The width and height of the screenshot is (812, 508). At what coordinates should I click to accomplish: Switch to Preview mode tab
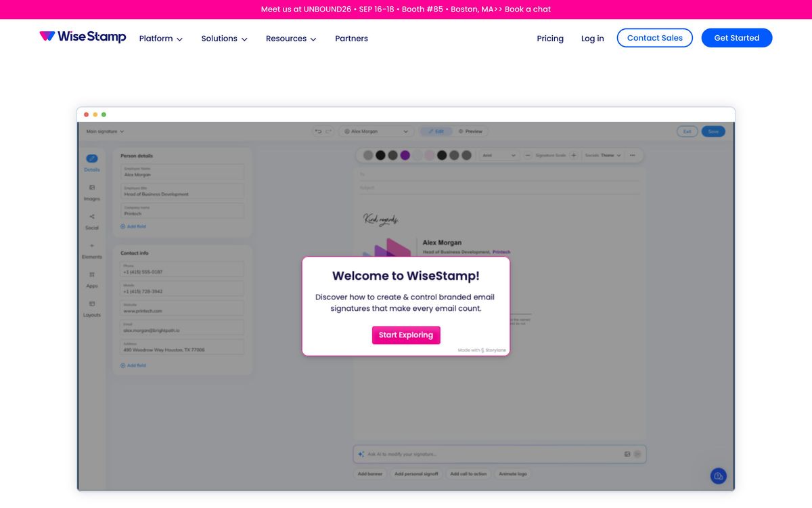pyautogui.click(x=470, y=131)
